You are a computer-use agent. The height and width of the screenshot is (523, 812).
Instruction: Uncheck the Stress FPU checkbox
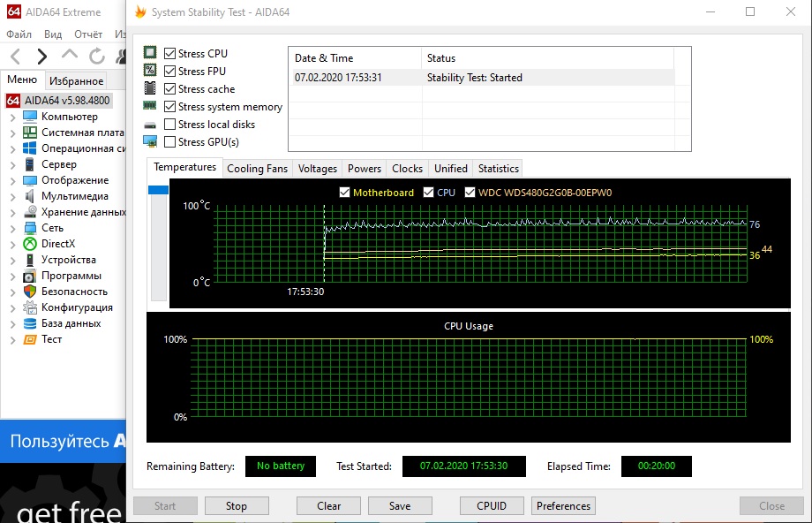169,71
